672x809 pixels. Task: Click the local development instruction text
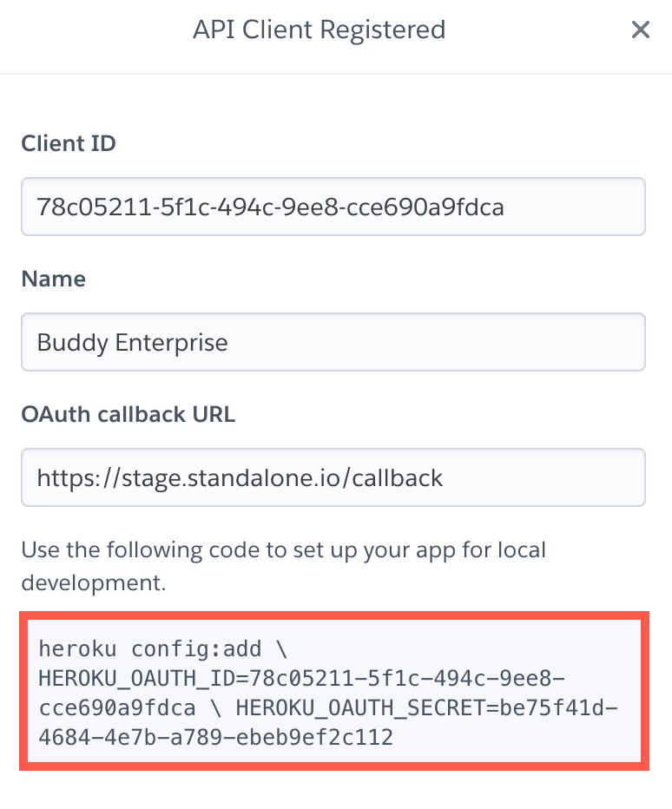(x=283, y=565)
